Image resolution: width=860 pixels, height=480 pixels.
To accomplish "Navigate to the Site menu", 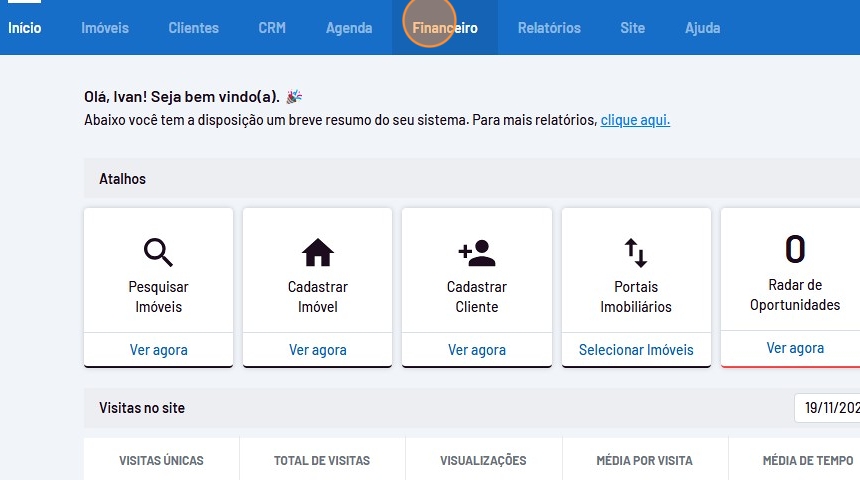I will 632,28.
